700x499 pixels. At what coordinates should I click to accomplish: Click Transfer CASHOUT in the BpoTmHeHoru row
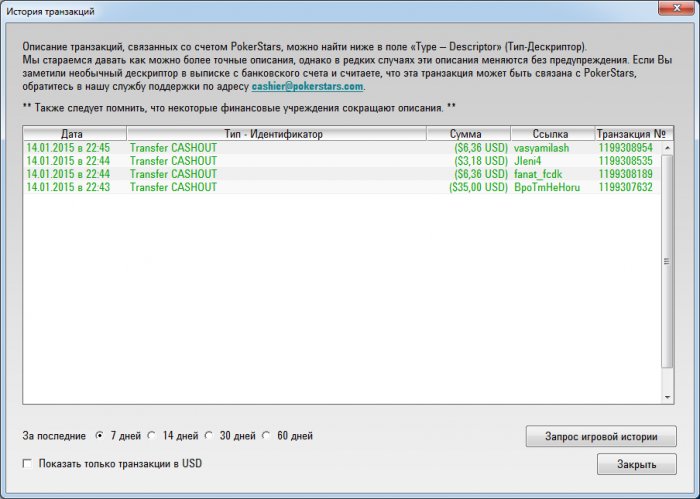(x=173, y=187)
